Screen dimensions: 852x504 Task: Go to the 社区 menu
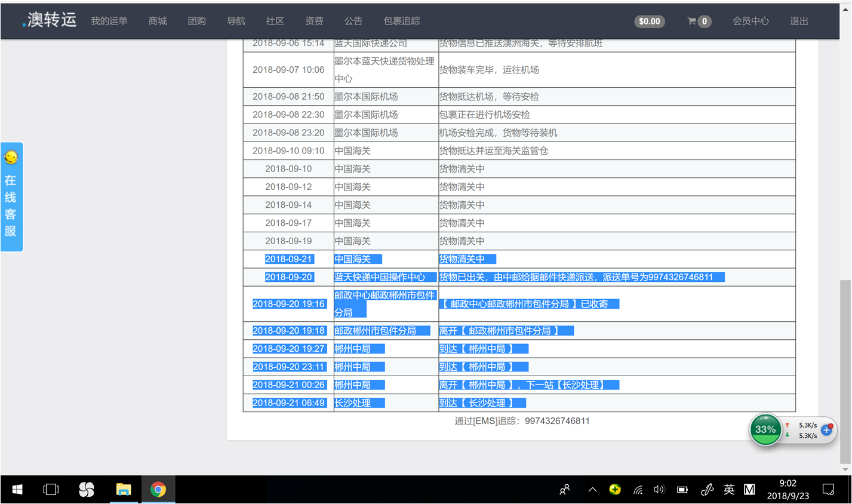pos(275,21)
